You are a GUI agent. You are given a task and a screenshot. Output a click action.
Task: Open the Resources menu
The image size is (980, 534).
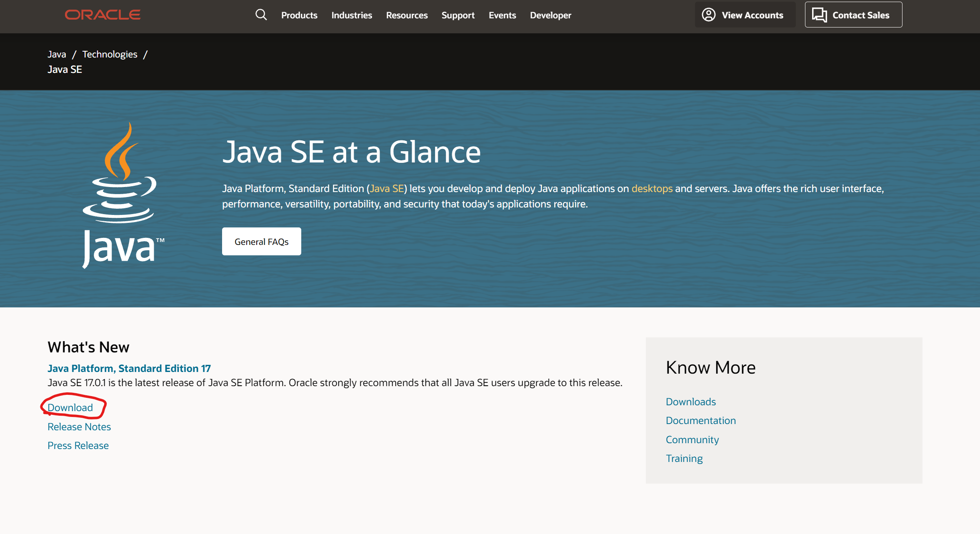[x=407, y=15]
